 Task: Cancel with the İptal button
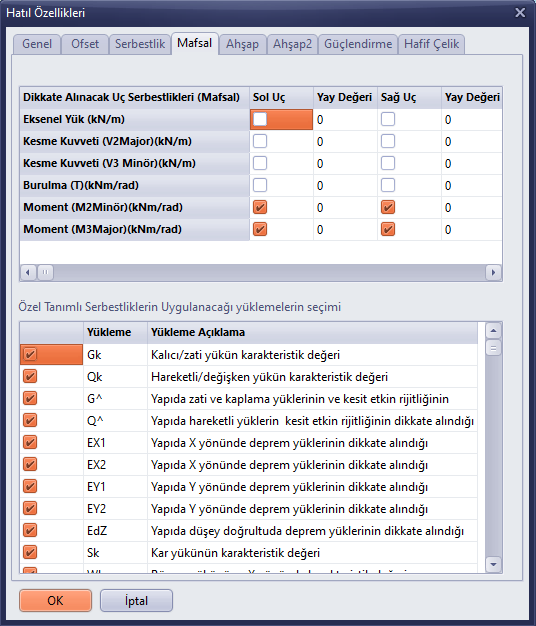[x=136, y=600]
